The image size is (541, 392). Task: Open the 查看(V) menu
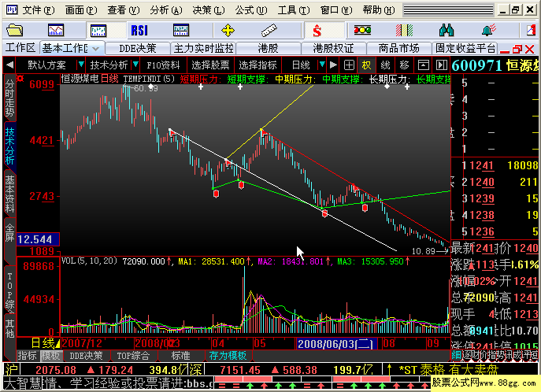[x=124, y=10]
